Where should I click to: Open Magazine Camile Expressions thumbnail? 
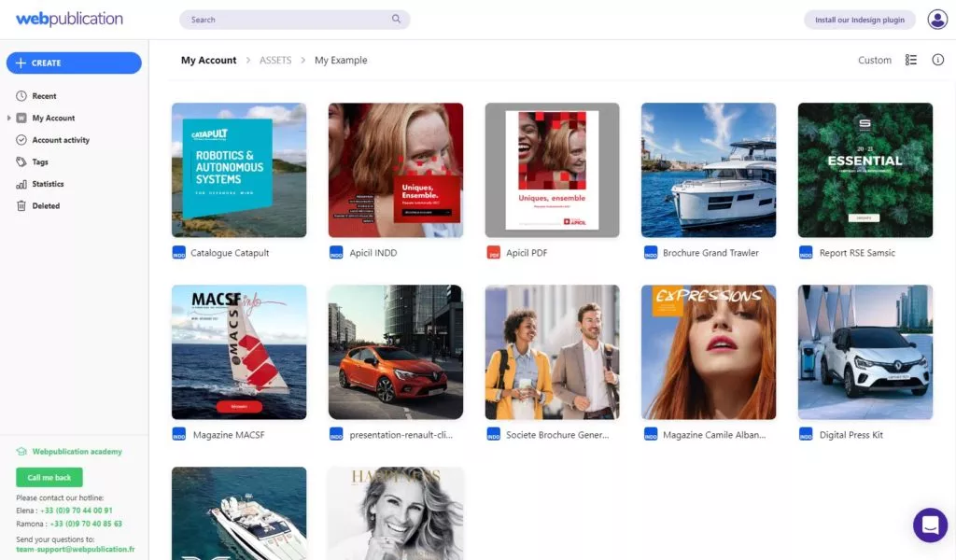[709, 352]
